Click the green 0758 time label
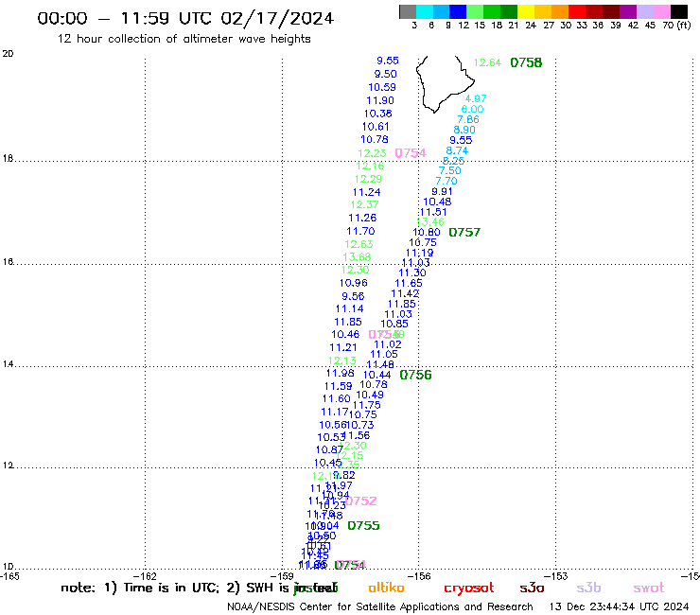Screen dimensions: 700x615 coord(526,62)
